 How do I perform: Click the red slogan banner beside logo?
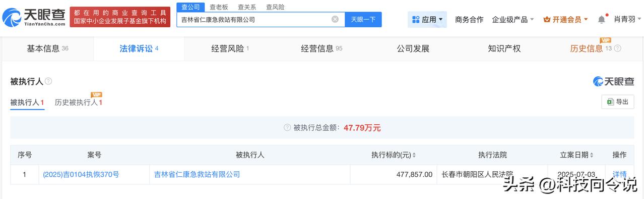[119, 17]
